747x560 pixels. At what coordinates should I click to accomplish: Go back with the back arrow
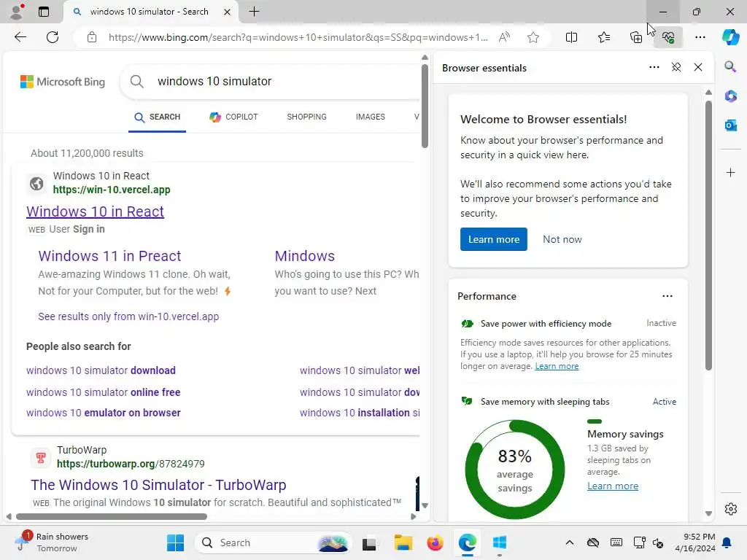point(20,37)
